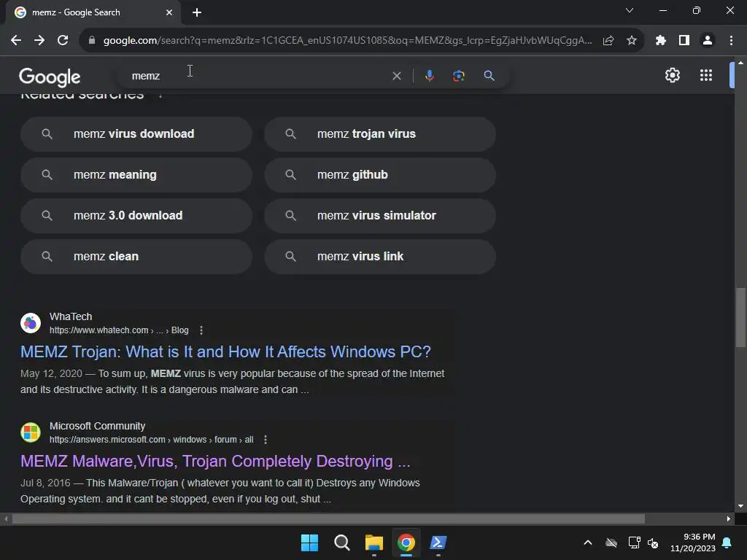Go back to the previous page

coord(16,41)
